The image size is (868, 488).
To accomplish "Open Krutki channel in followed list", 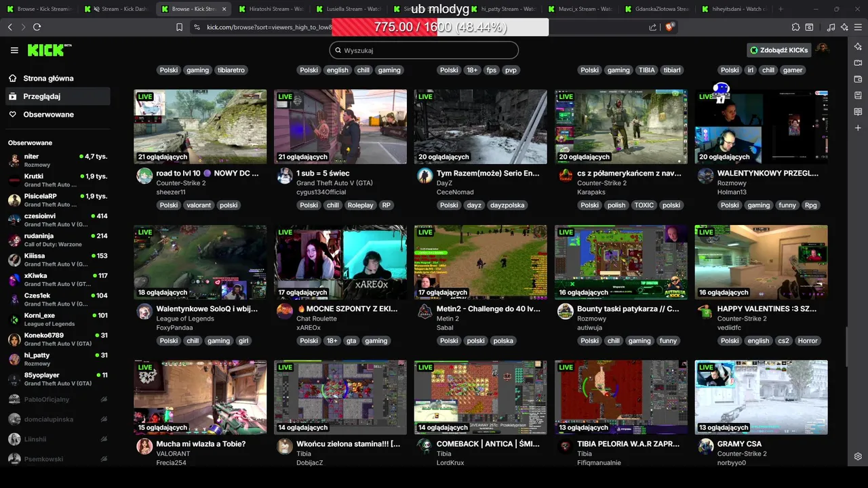I will pos(58,180).
